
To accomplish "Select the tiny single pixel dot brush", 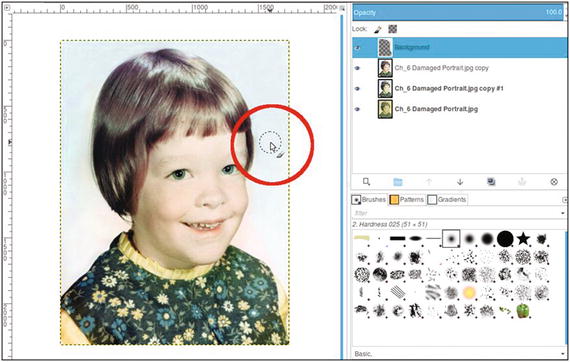I will 380,239.
